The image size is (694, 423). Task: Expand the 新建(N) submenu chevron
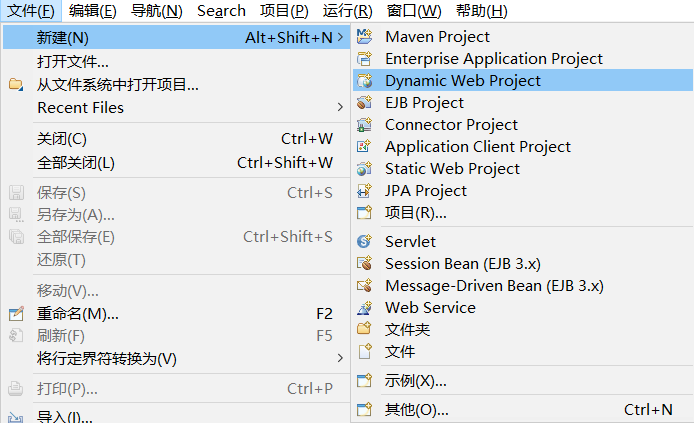(x=340, y=37)
